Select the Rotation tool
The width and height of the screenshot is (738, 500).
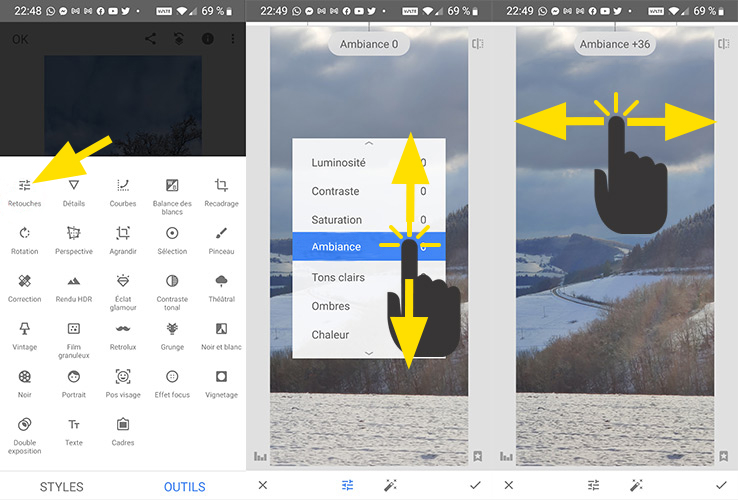[x=24, y=241]
